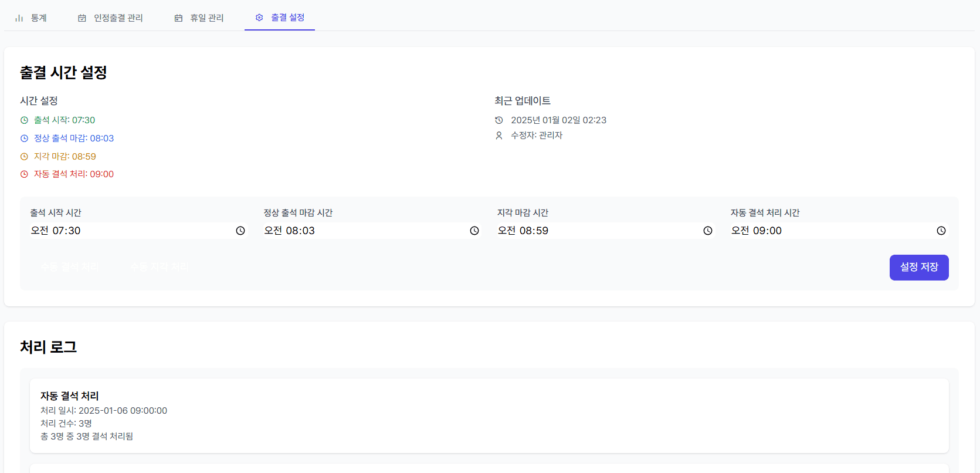
Task: Click the 오전 08:59 time input field
Action: click(x=595, y=231)
